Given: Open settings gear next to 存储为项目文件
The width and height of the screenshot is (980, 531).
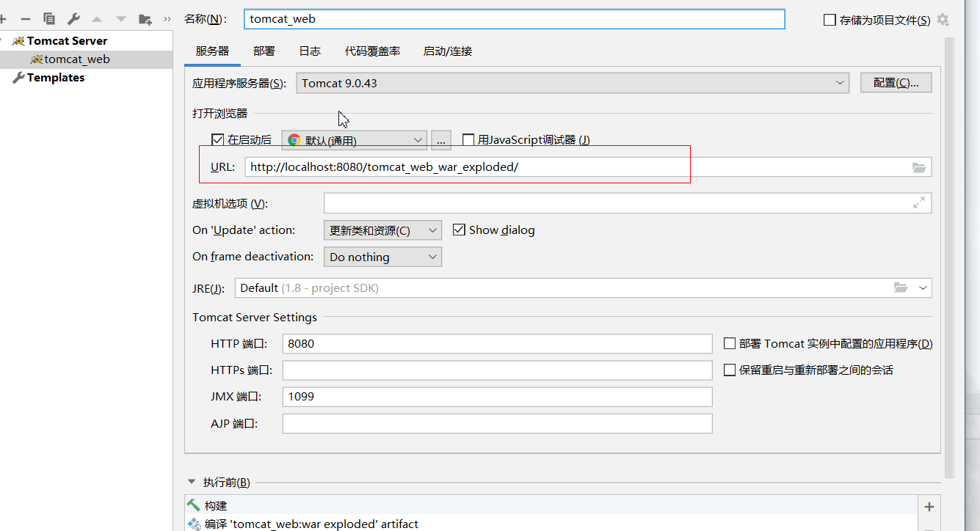Looking at the screenshot, I should [943, 20].
